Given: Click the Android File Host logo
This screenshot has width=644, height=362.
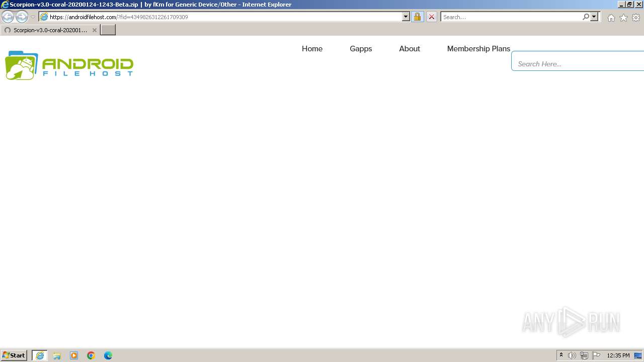Looking at the screenshot, I should point(69,65).
